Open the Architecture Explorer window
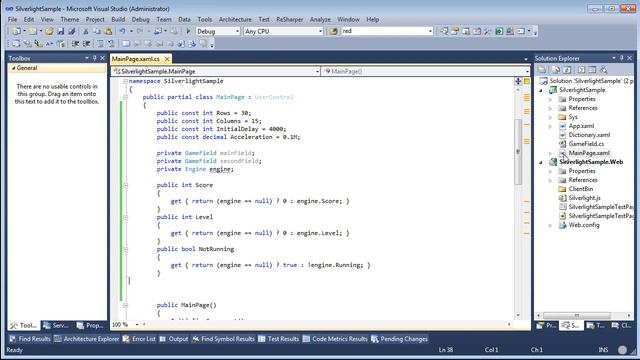 coord(87,339)
